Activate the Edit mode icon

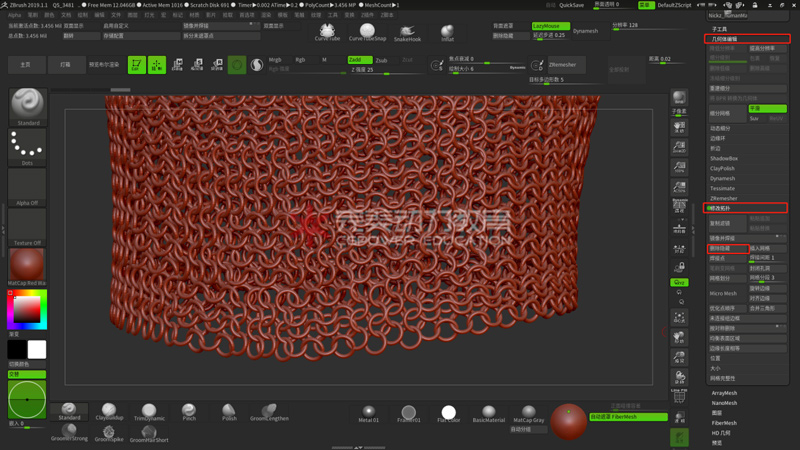click(x=136, y=65)
